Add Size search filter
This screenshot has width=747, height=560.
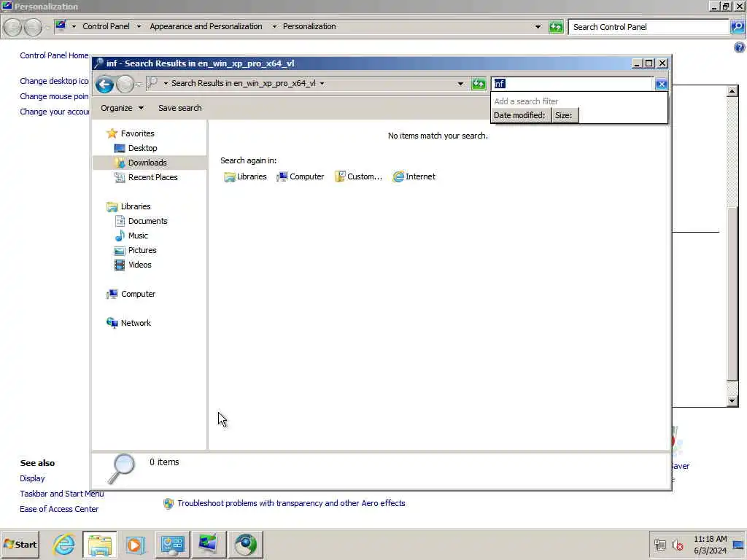pos(564,115)
